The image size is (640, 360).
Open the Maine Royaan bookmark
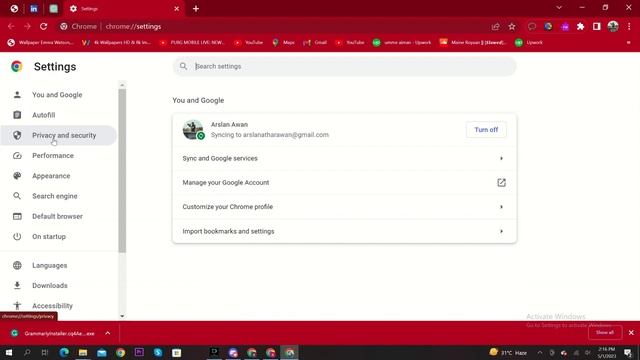pos(473,42)
